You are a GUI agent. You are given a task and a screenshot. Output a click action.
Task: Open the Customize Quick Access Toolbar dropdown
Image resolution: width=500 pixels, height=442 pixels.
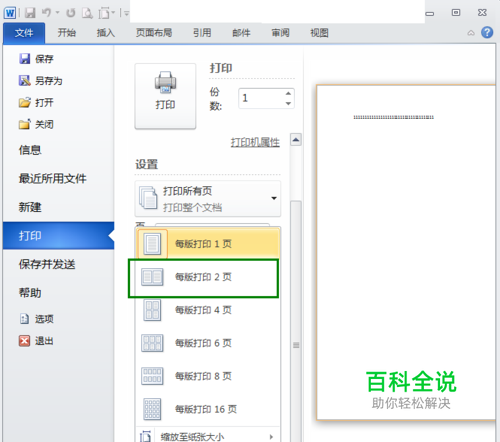click(x=126, y=13)
